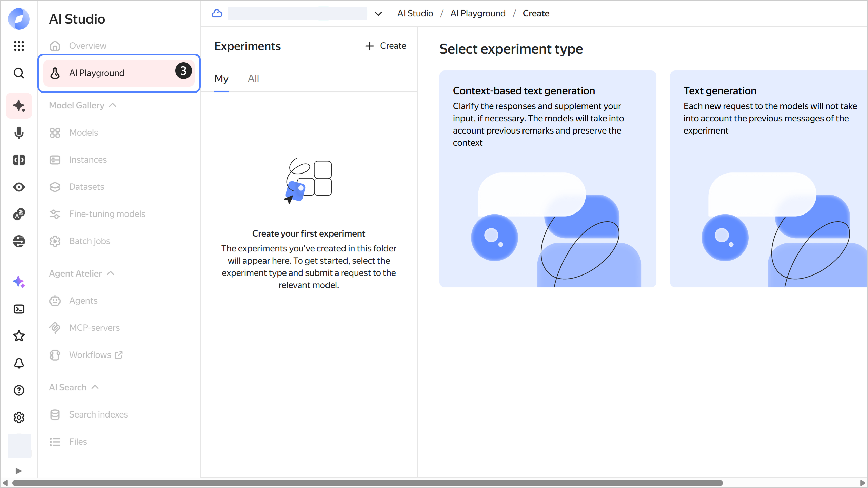Open the microphone speech service icon
The image size is (868, 488).
(19, 133)
